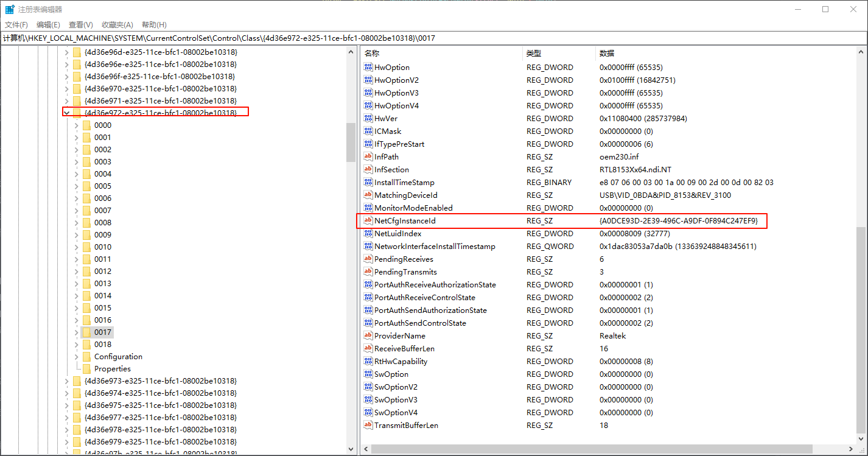Click the folder icon of key 0017

[x=86, y=332]
